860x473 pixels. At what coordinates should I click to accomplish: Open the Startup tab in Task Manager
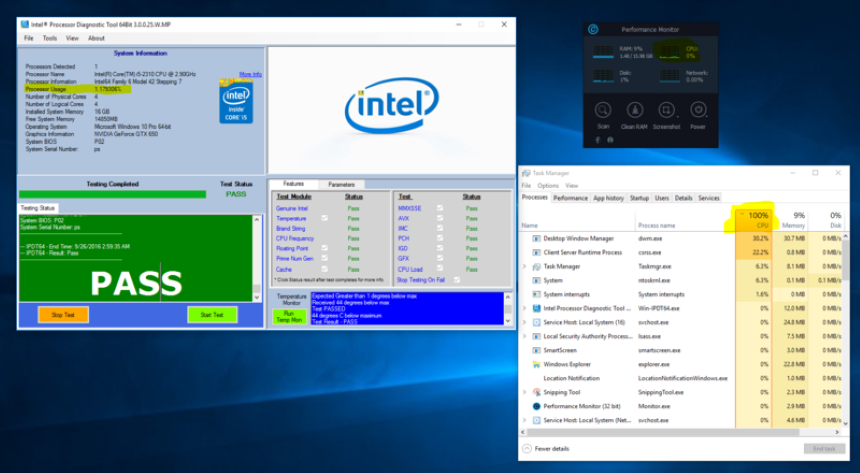pos(639,198)
